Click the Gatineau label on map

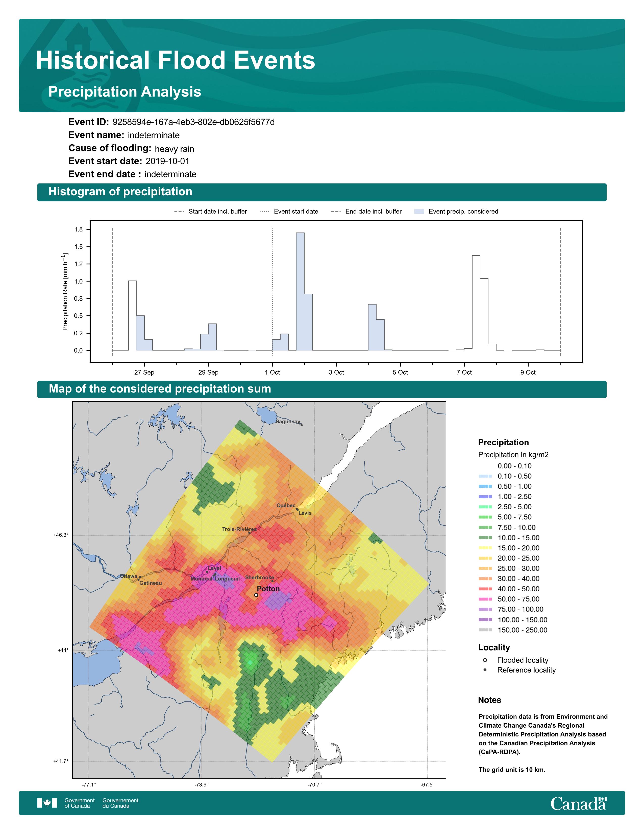tap(151, 583)
